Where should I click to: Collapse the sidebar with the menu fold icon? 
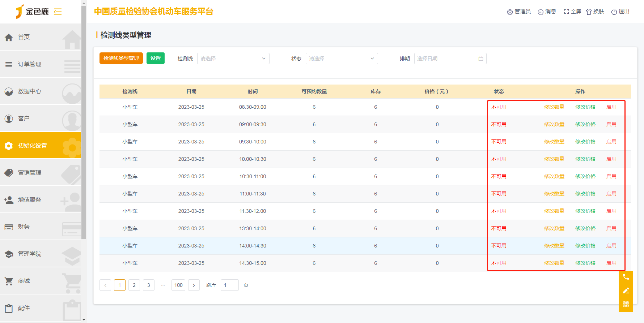[58, 12]
